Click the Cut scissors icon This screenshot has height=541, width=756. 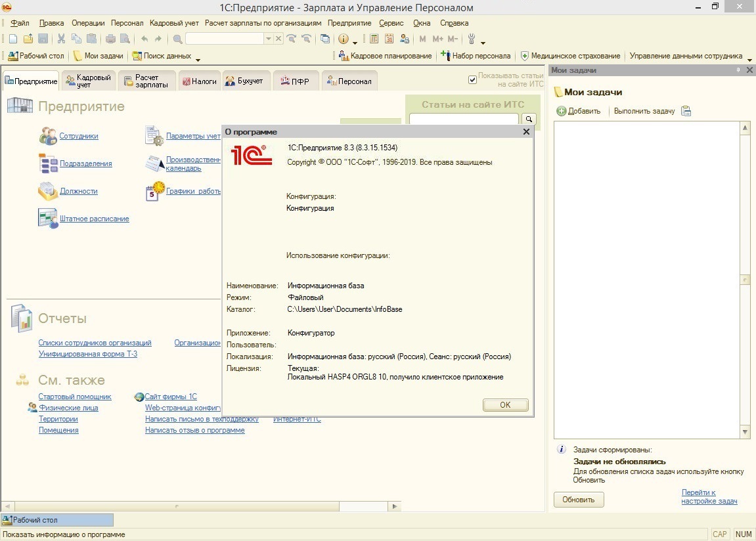[x=61, y=39]
